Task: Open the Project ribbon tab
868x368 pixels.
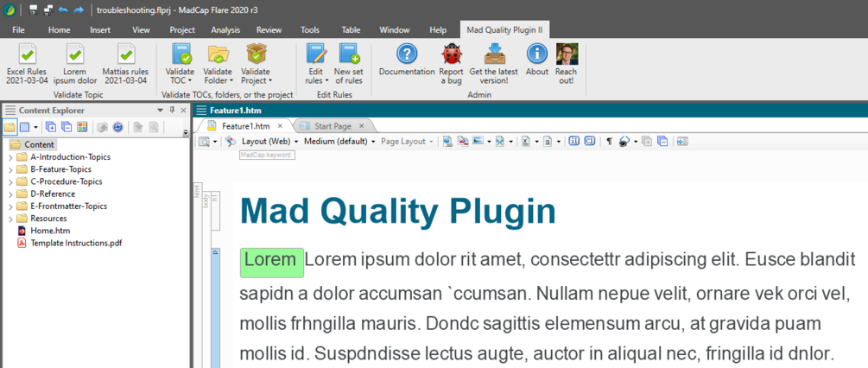Action: pos(182,30)
